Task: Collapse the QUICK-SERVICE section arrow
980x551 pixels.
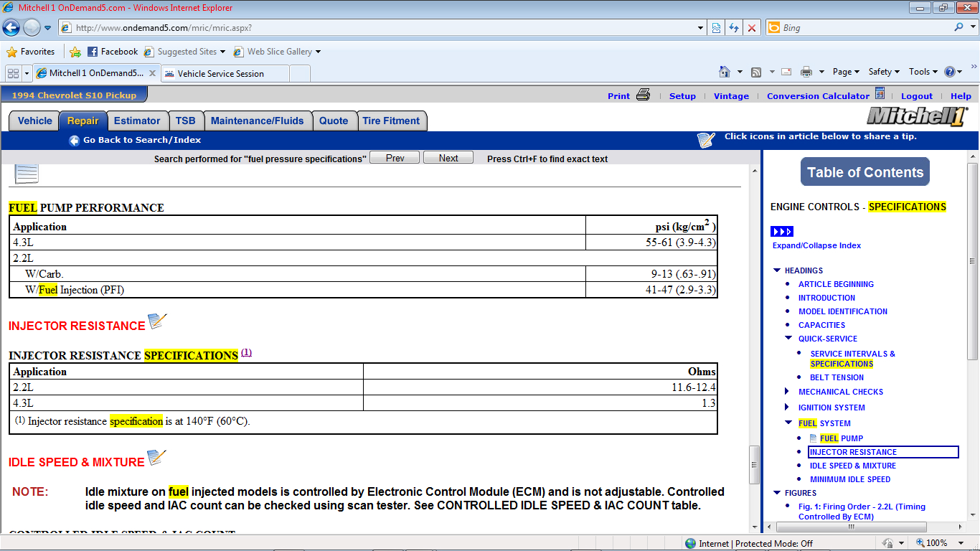Action: point(788,339)
